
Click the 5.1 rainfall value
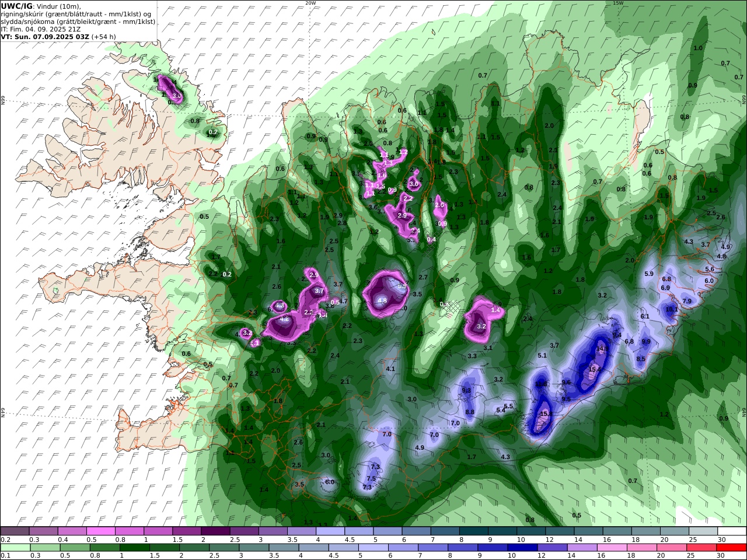tap(542, 356)
